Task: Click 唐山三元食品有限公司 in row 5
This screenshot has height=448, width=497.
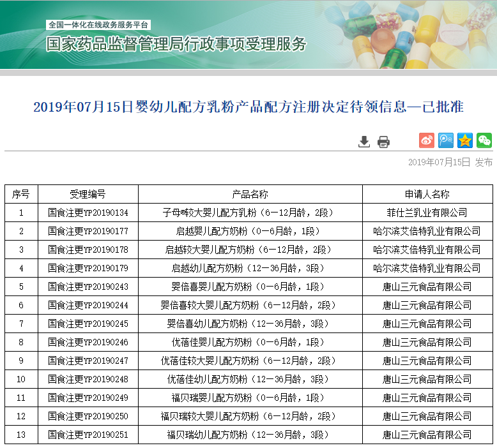Action: tap(427, 287)
